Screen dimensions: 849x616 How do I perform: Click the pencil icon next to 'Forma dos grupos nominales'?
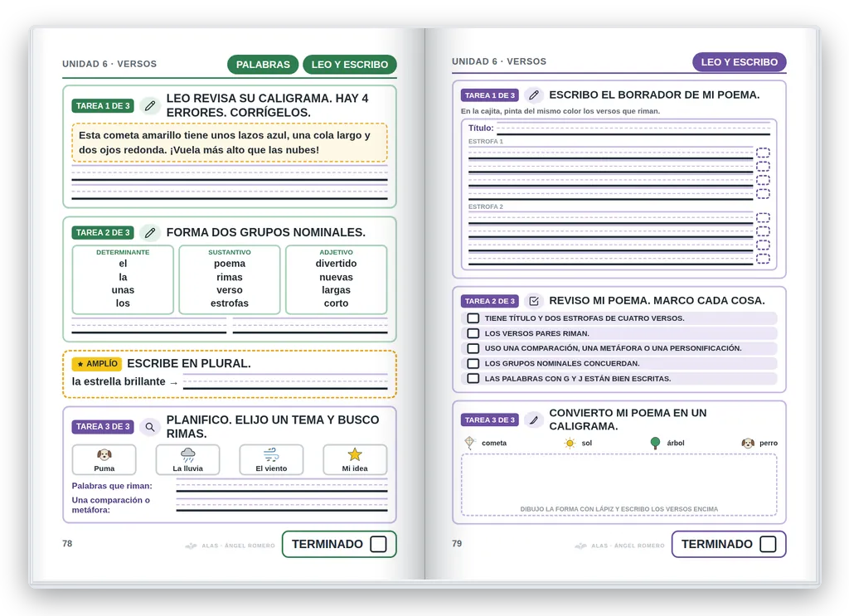(x=150, y=233)
